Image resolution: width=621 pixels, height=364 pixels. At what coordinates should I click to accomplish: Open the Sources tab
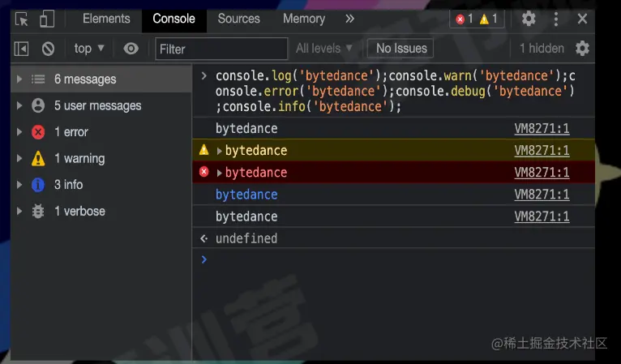click(x=239, y=19)
